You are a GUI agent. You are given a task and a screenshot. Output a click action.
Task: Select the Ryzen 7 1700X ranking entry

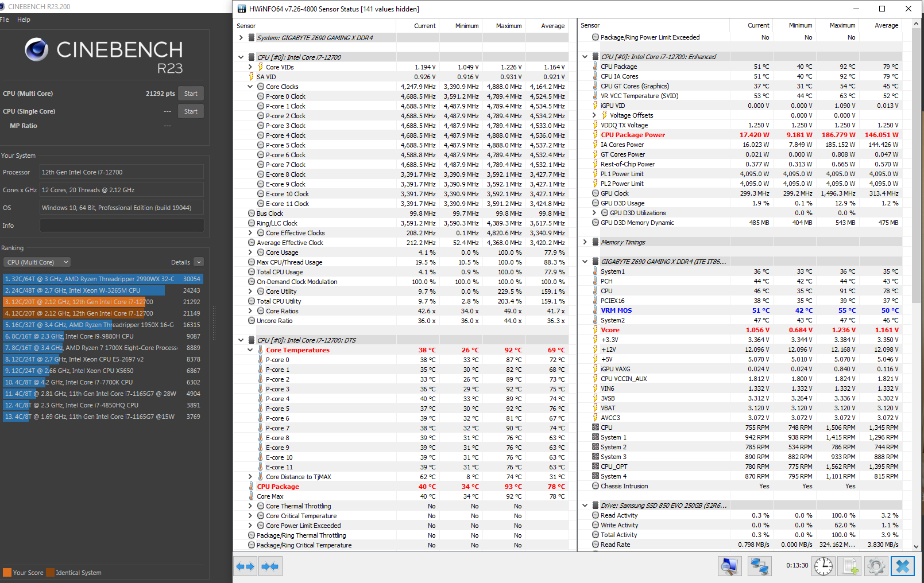tap(103, 348)
